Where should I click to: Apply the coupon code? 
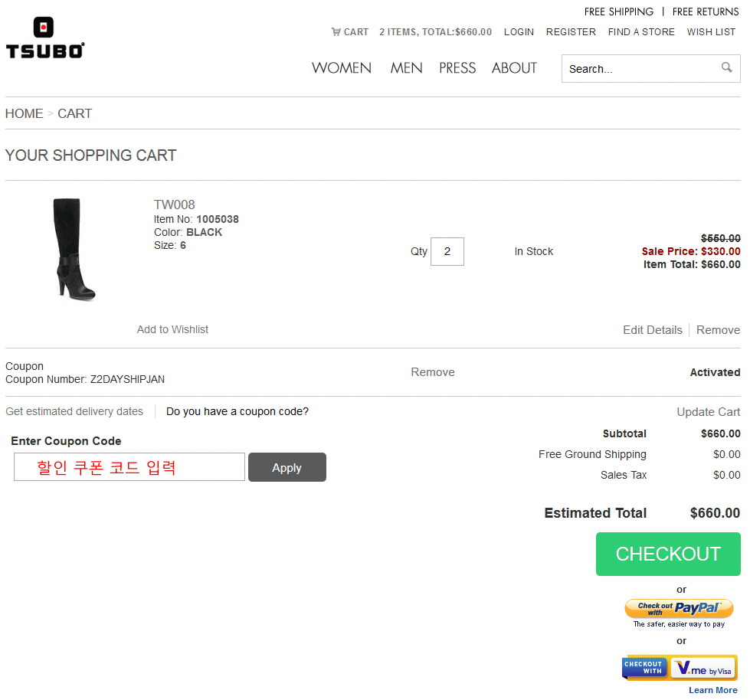coord(287,468)
